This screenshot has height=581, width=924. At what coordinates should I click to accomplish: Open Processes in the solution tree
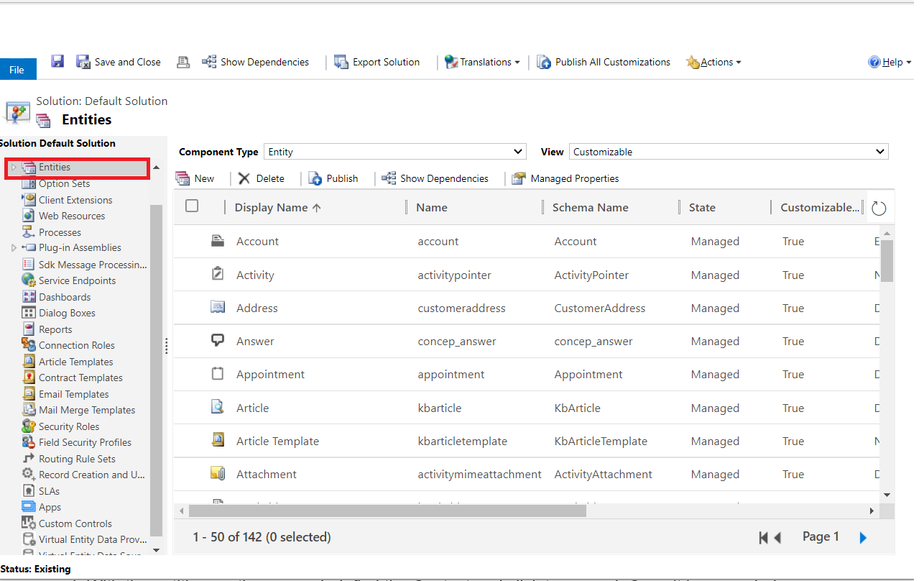[60, 232]
